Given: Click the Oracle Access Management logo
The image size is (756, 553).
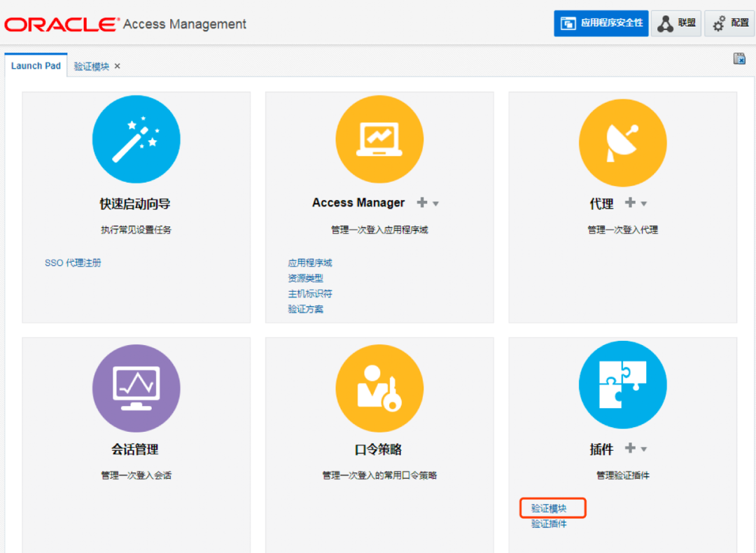Looking at the screenshot, I should [125, 24].
